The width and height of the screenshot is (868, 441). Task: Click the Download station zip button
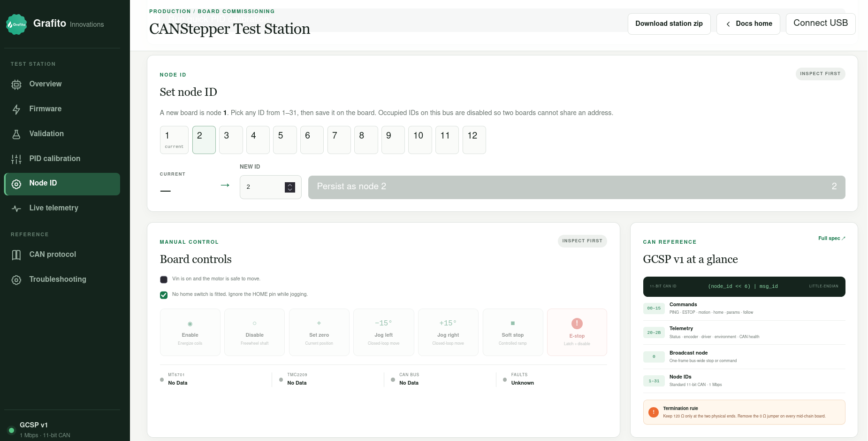pyautogui.click(x=669, y=23)
